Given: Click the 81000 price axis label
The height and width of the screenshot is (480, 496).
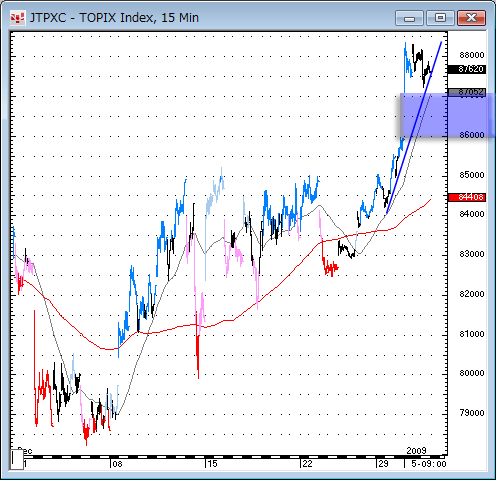Looking at the screenshot, I should click(x=472, y=334).
